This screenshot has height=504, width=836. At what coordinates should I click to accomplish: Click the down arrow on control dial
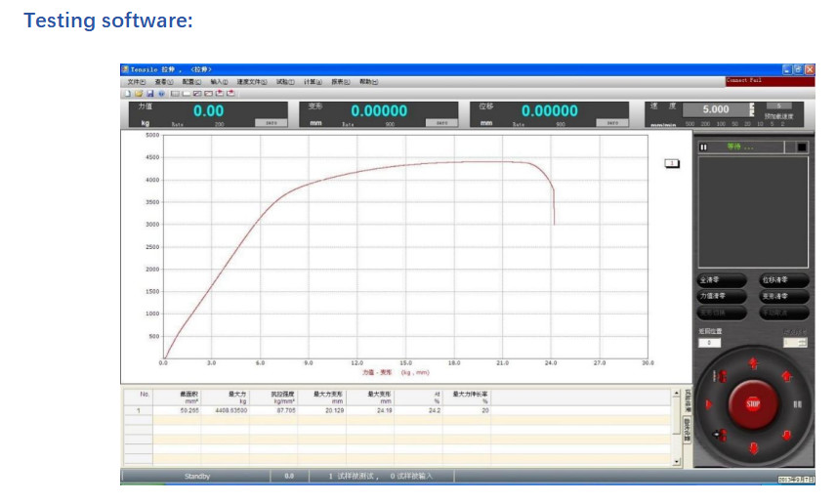click(753, 448)
